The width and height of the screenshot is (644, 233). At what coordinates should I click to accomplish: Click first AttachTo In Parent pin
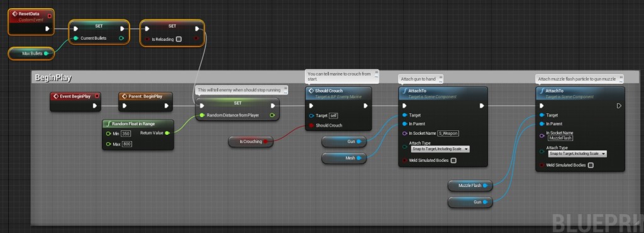pyautogui.click(x=404, y=123)
